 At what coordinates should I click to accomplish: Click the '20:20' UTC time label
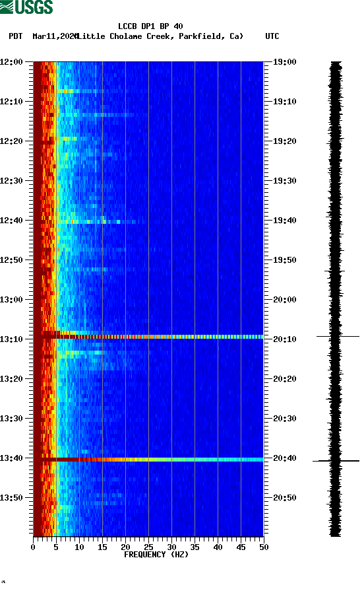pos(284,379)
